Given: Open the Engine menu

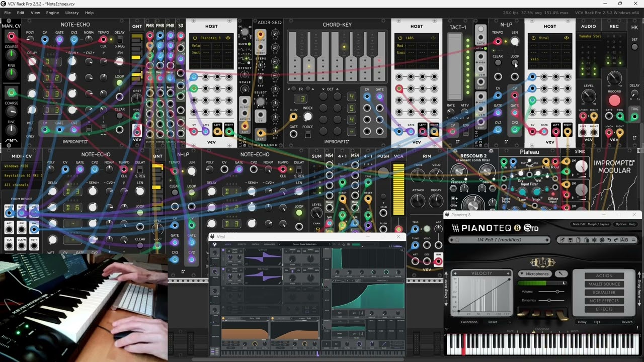Looking at the screenshot, I should tap(52, 13).
